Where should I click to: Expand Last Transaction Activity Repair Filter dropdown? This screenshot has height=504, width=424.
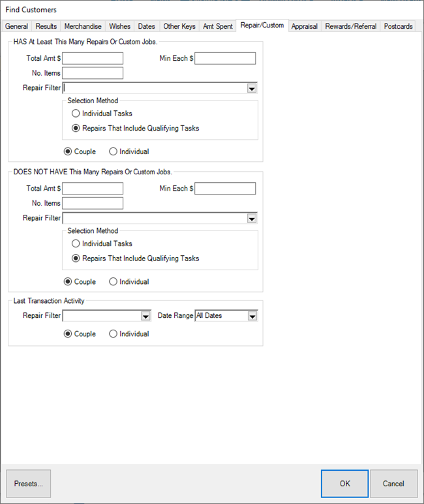(x=145, y=316)
